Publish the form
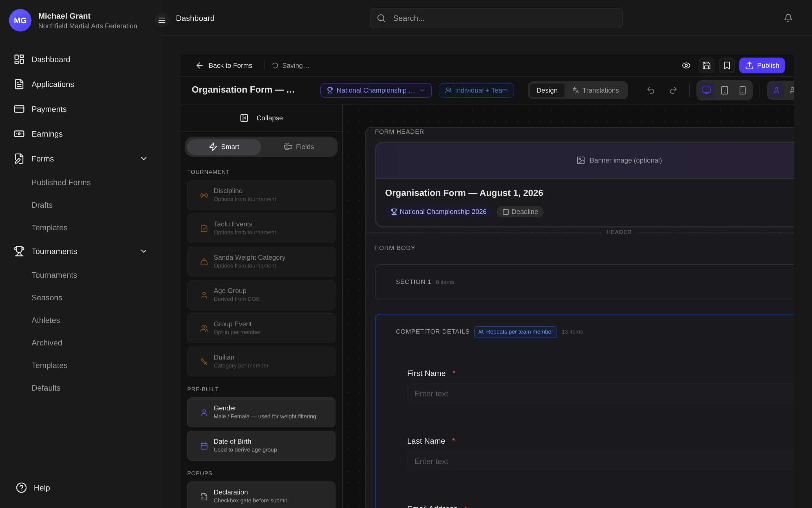This screenshot has height=508, width=812. click(762, 65)
